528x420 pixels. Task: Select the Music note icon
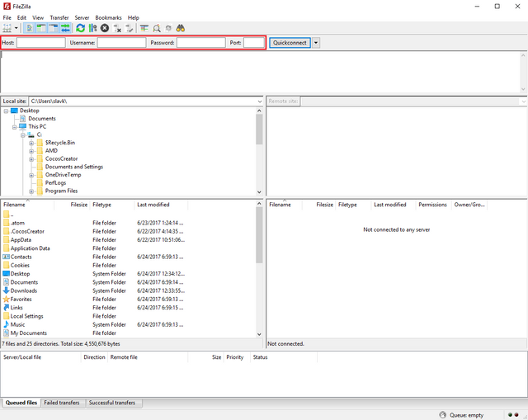coord(6,324)
